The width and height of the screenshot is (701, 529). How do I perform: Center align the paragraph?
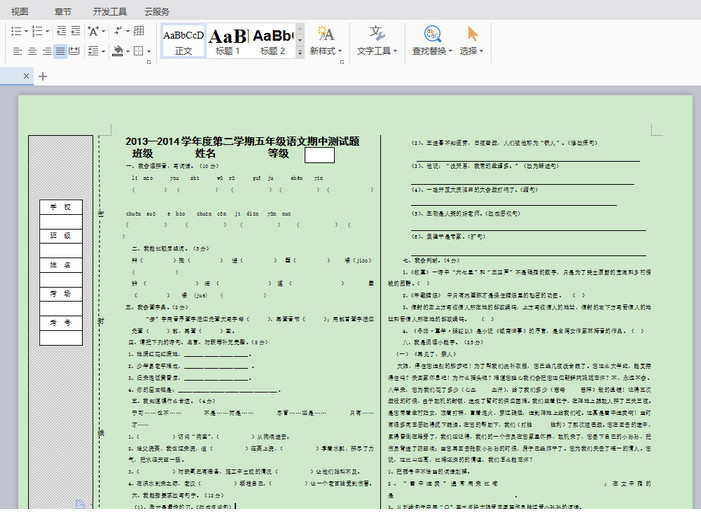point(32,51)
